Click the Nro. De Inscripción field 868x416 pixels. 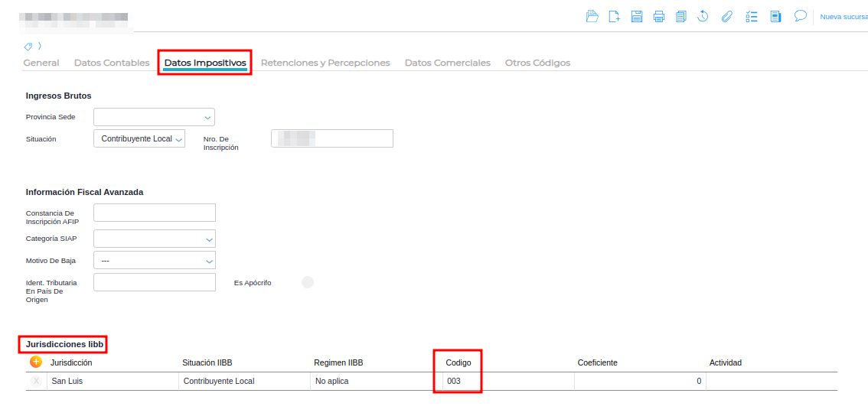[331, 138]
